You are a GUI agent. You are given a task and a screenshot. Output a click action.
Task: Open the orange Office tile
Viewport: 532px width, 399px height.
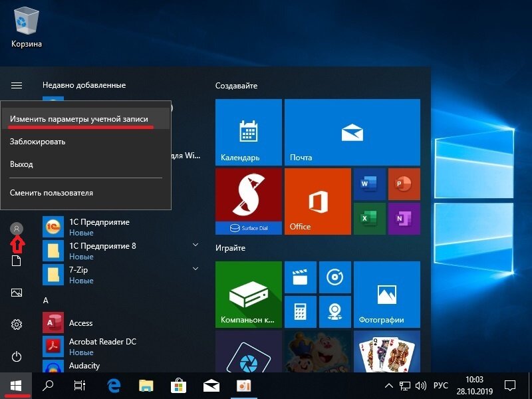(x=318, y=201)
